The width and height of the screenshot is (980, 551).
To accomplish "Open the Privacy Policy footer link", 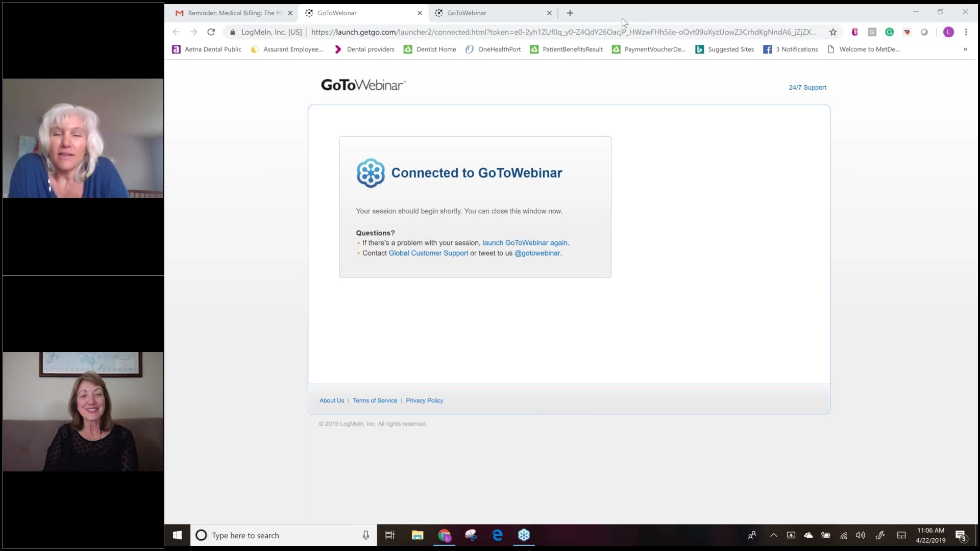I will [x=424, y=400].
